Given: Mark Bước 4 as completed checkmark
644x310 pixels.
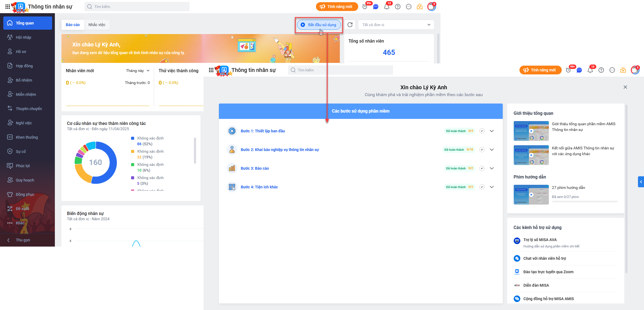Looking at the screenshot, I should 482,187.
